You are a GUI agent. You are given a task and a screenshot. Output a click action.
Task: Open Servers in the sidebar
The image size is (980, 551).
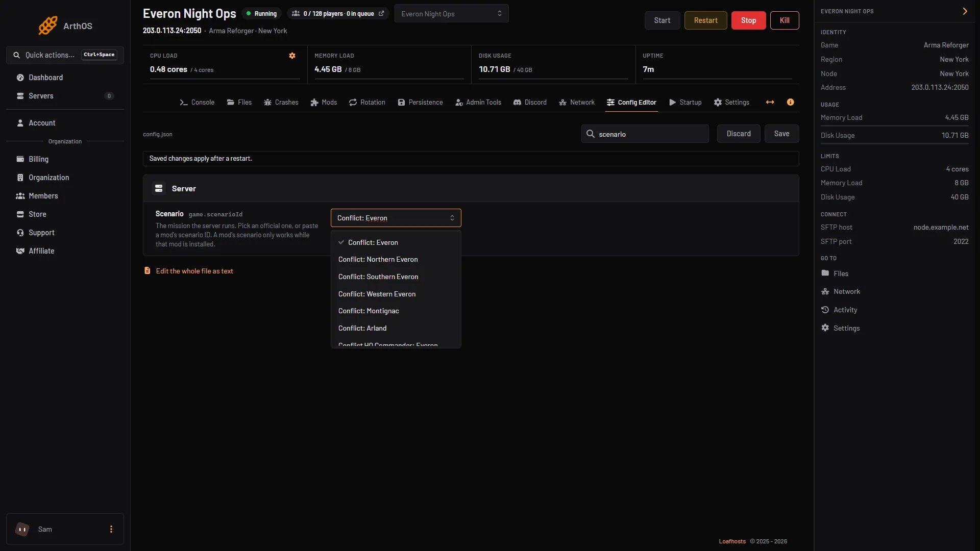pos(65,96)
